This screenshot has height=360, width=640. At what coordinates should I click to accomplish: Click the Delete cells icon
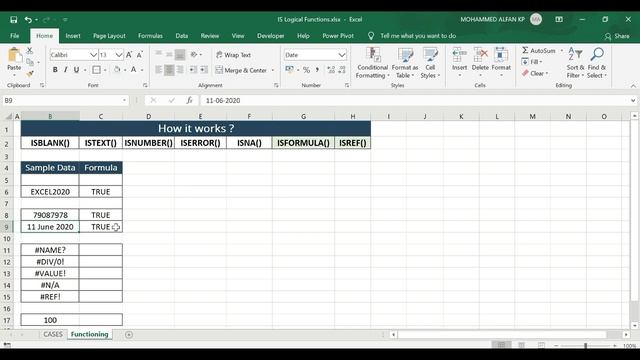click(480, 54)
